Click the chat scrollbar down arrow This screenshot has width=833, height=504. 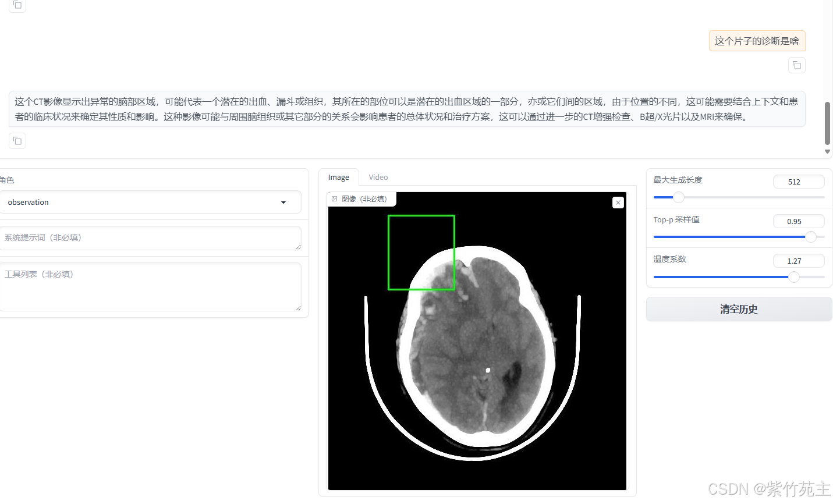coord(827,151)
